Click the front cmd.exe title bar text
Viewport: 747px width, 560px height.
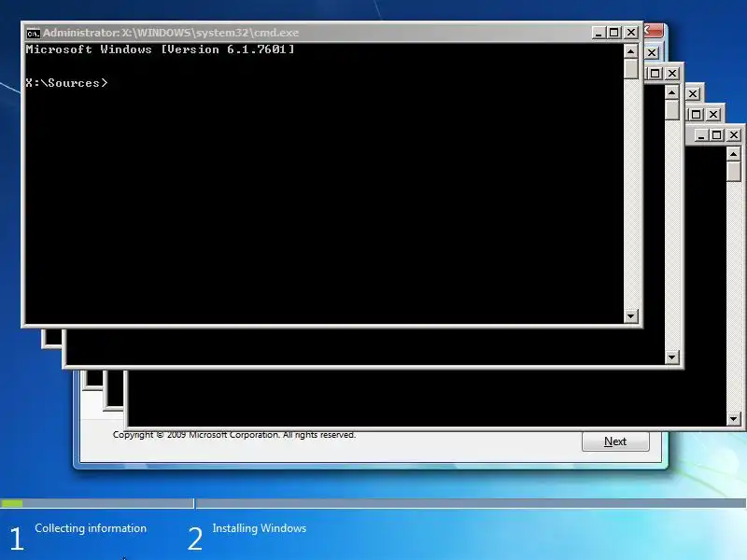171,33
